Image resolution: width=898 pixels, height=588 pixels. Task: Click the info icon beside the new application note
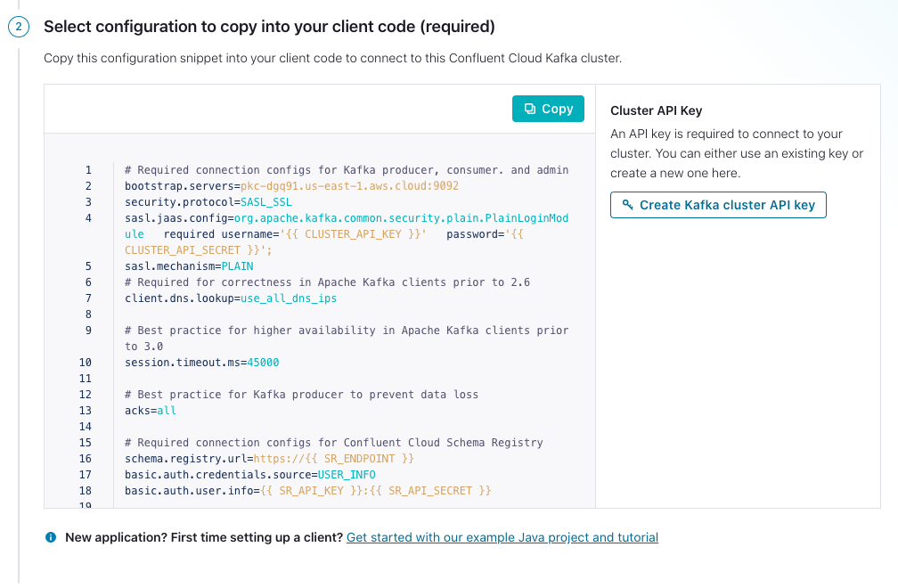pyautogui.click(x=51, y=537)
